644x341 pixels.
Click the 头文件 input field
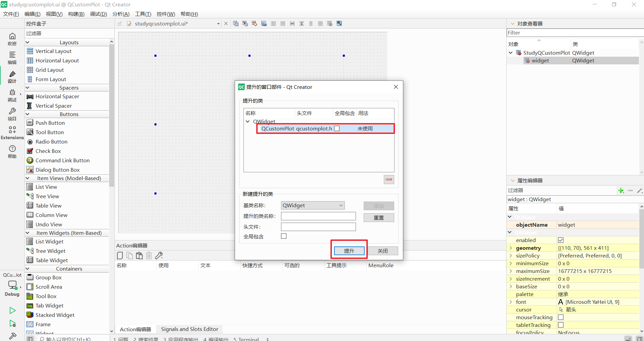pos(318,227)
